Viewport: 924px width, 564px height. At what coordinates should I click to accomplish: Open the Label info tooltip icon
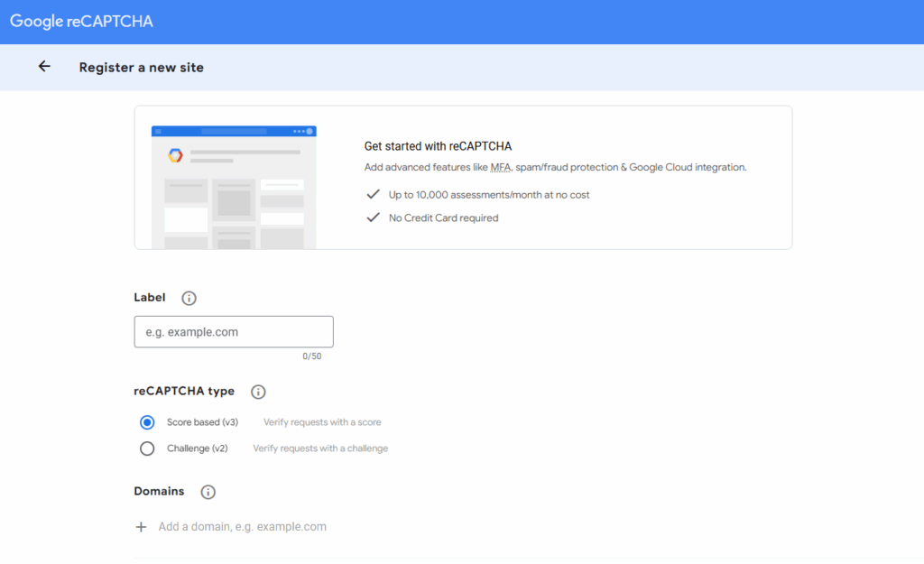coord(189,298)
